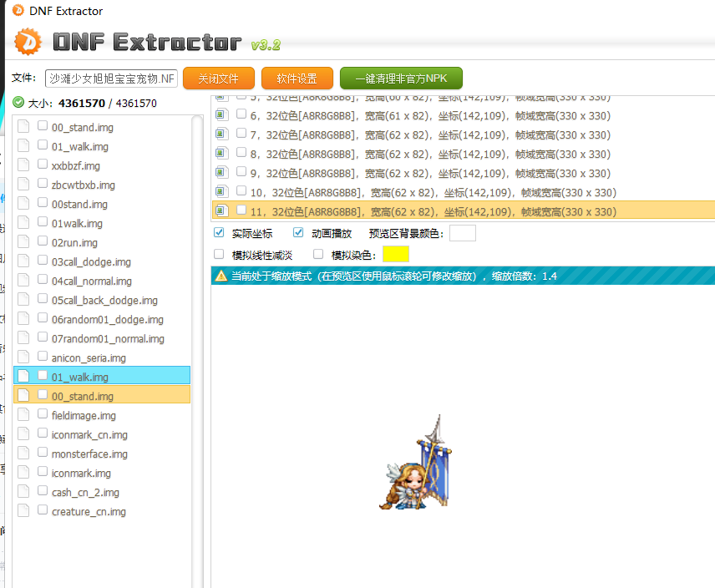
Task: Select 03call_dodge.img in file list
Action: tap(91, 261)
